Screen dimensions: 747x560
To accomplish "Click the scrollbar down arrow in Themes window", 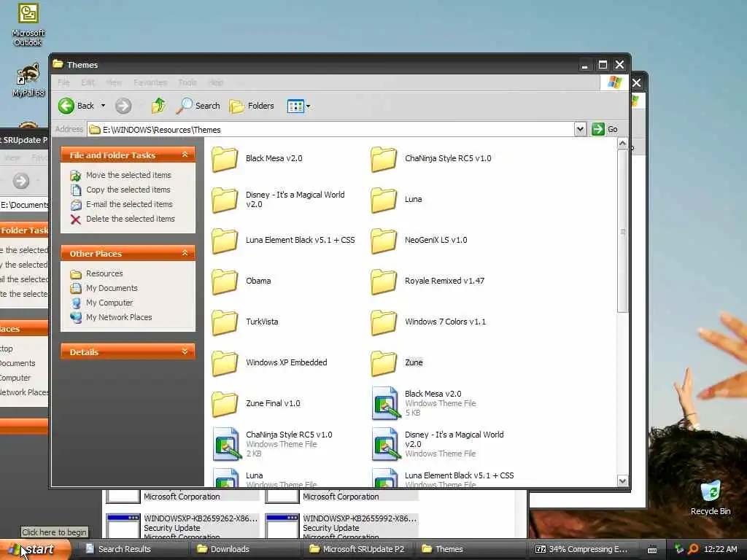I will click(x=622, y=481).
